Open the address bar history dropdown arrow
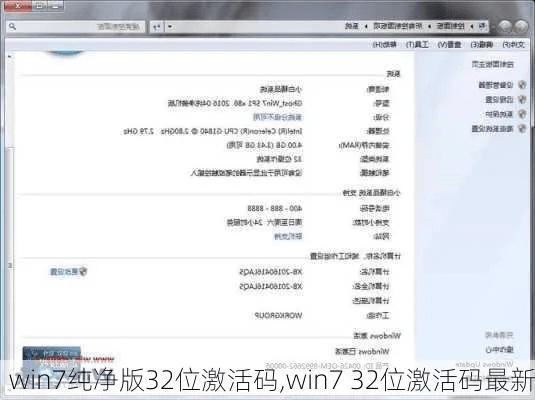The image size is (535, 400). pyautogui.click(x=170, y=27)
